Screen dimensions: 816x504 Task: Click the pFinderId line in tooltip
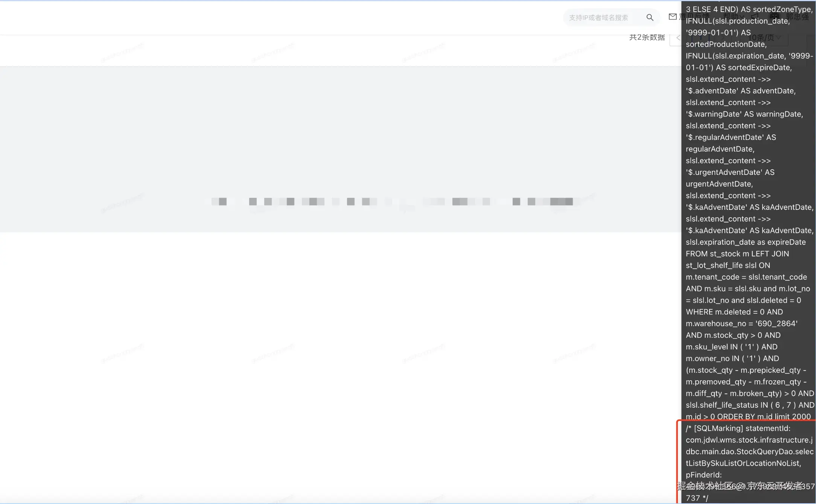click(704, 475)
